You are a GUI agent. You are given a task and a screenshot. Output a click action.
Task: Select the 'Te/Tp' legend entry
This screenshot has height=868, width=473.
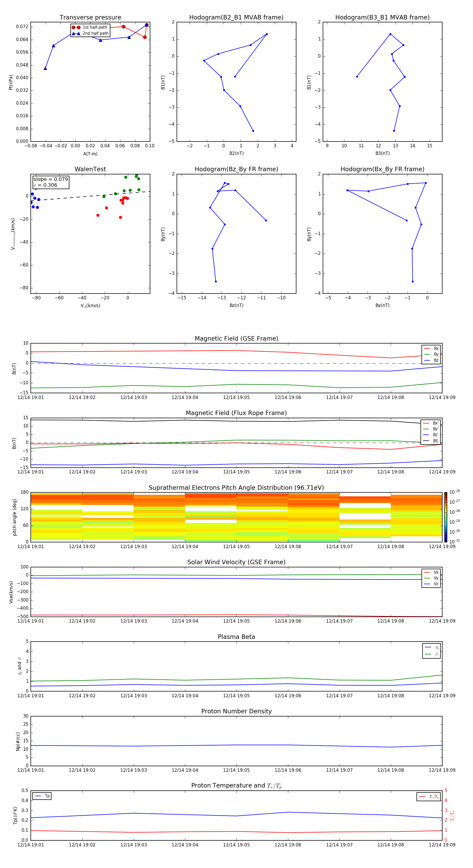429,796
